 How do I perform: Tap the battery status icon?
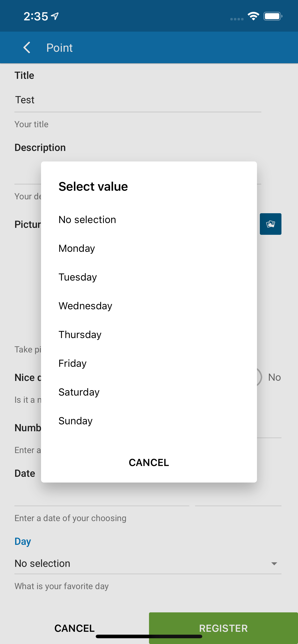(273, 16)
